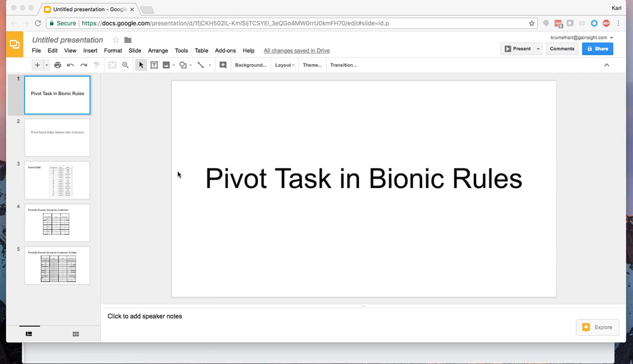633x364 pixels.
Task: Switch to filmstrip list view
Action: 29,334
